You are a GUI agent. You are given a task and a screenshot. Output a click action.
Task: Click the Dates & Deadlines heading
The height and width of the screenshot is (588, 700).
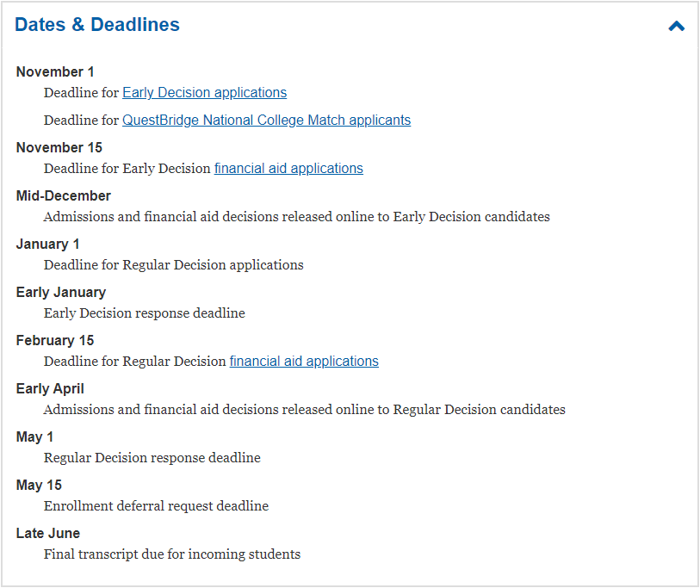click(x=97, y=25)
